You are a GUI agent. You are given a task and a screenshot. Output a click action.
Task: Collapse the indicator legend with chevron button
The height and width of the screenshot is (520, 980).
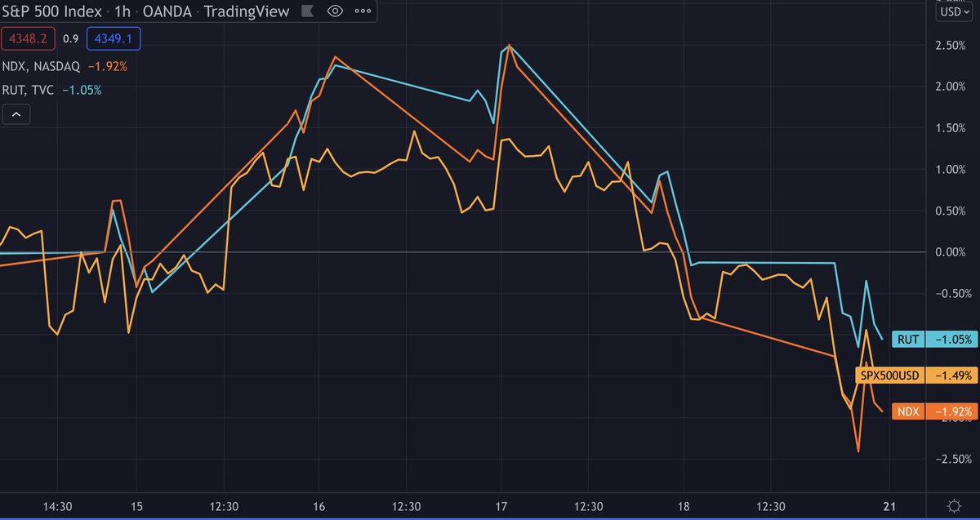(x=17, y=115)
